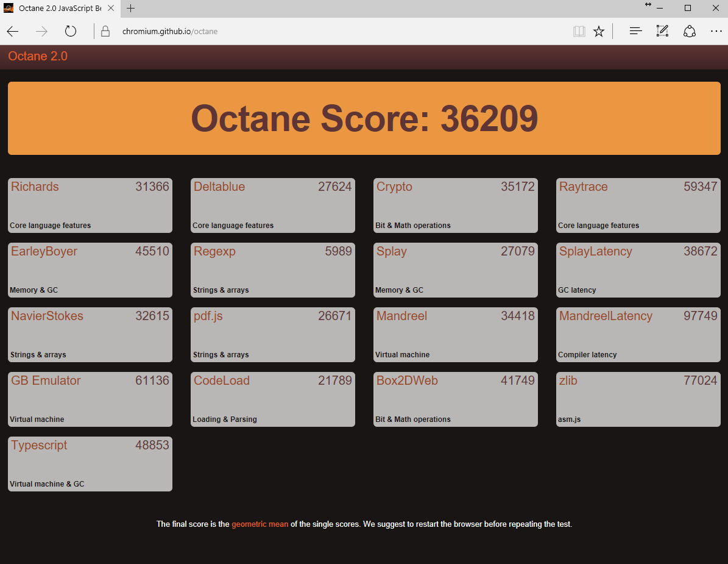Maximize the browser window
728x564 pixels.
coord(688,9)
